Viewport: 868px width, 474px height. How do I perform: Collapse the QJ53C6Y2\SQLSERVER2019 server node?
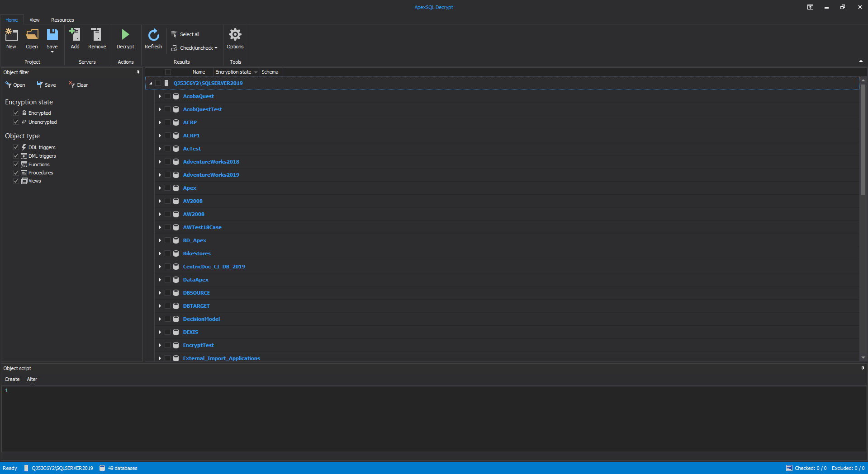(151, 83)
